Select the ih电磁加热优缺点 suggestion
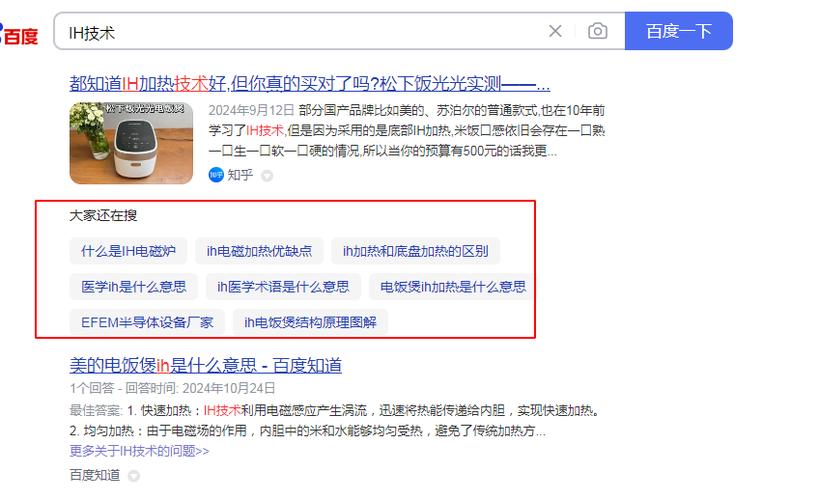Image resolution: width=819 pixels, height=500 pixels. pos(259,251)
